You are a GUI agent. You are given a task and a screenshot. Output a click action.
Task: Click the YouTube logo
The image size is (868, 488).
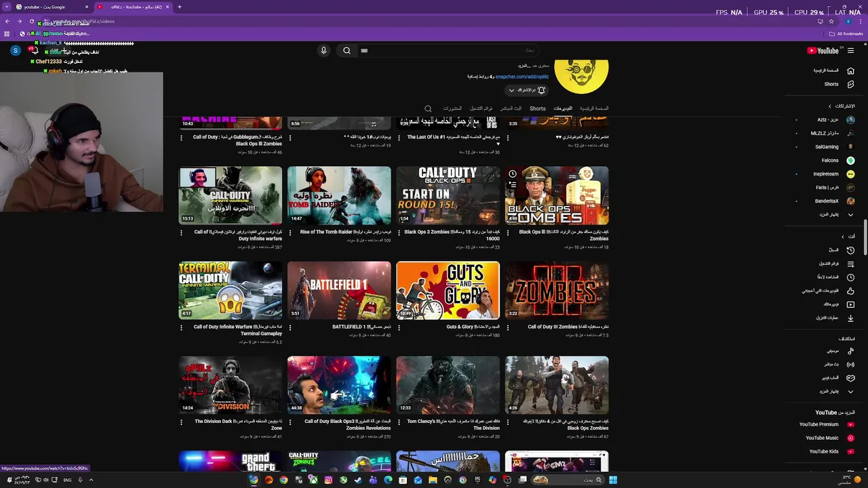point(823,51)
